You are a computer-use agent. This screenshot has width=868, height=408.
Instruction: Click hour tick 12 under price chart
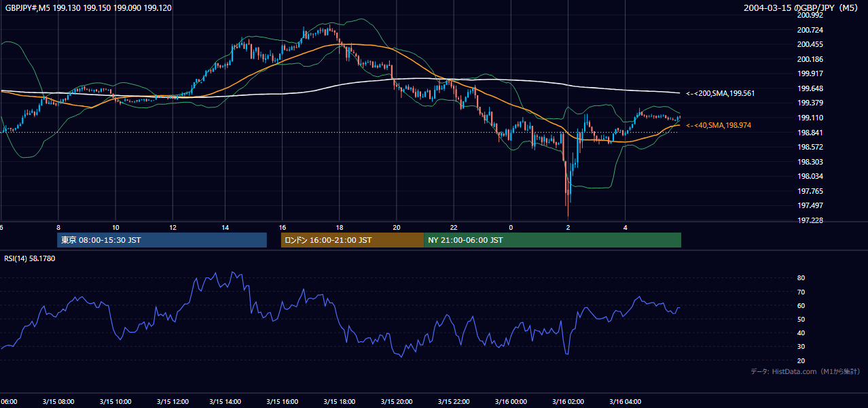pos(173,228)
